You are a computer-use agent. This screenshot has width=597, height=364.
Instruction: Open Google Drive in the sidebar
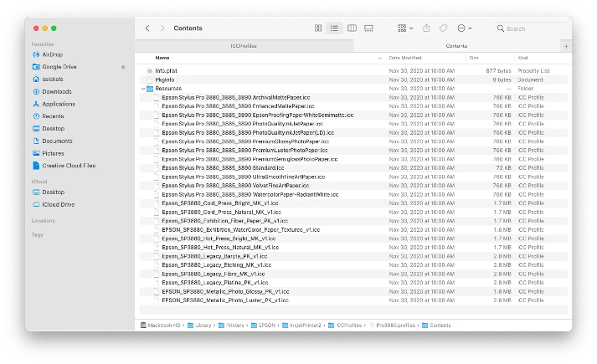59,67
